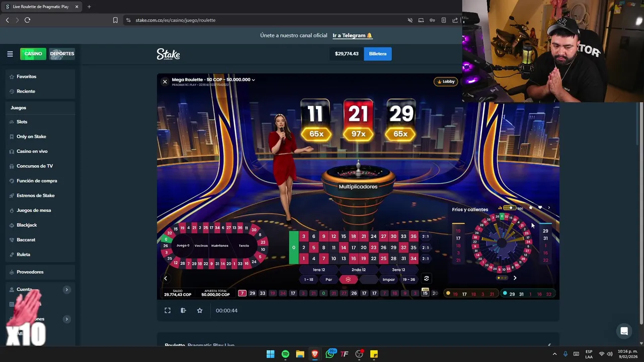Open Blackjack in the sidebar

pyautogui.click(x=40, y=225)
